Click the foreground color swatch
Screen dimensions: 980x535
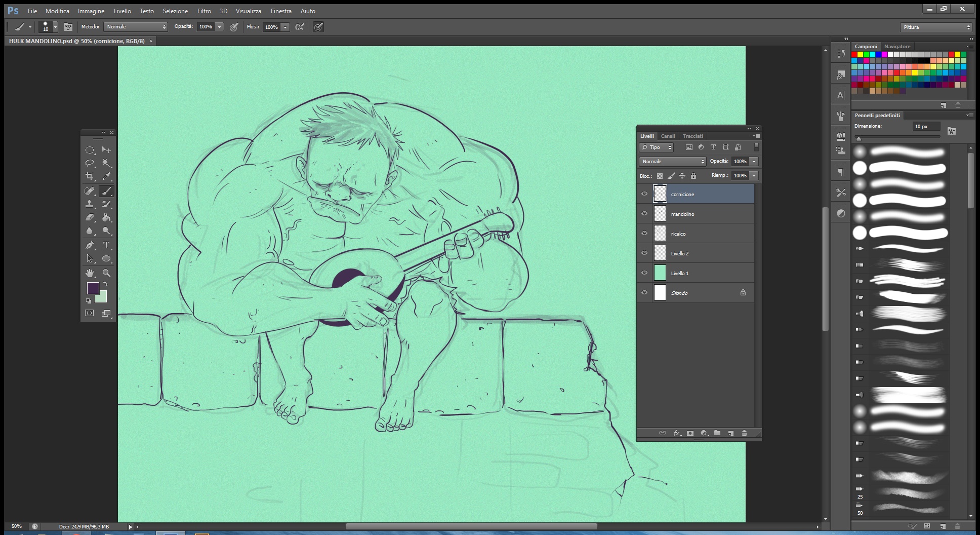[x=93, y=288]
